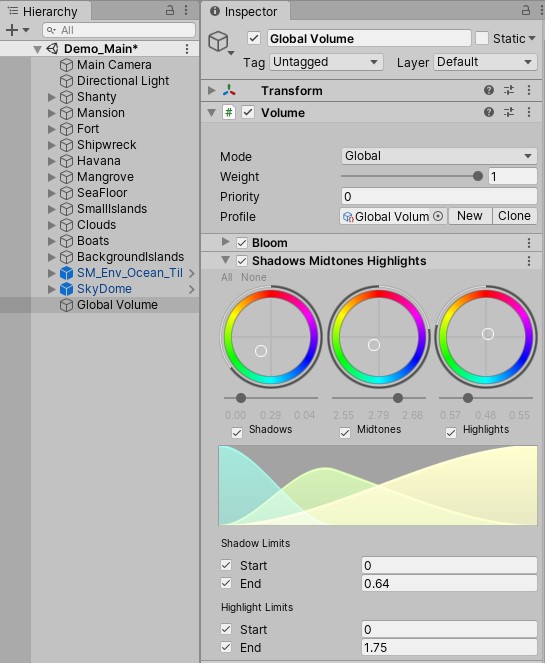
Task: Open the Mode dropdown set to Global
Action: click(x=439, y=156)
